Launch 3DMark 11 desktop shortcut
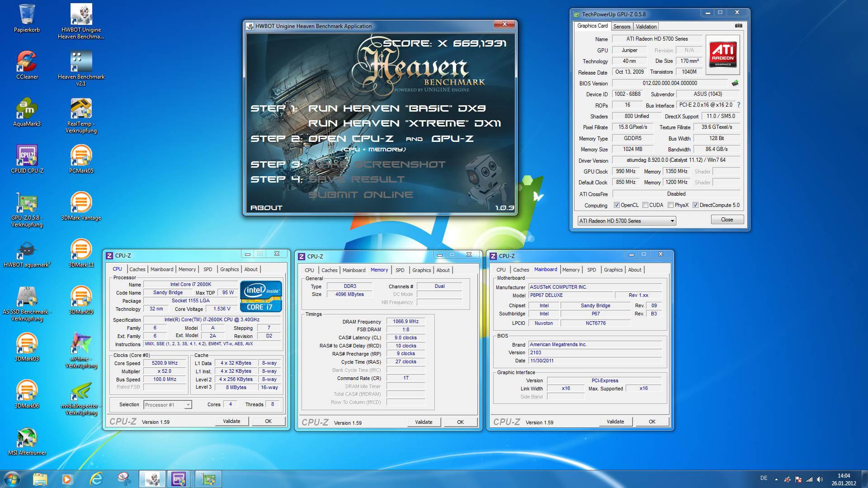This screenshot has height=488, width=868. 81,253
